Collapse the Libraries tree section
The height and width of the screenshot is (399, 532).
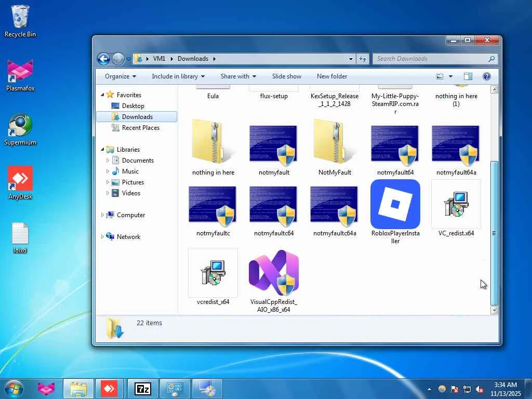(x=102, y=149)
